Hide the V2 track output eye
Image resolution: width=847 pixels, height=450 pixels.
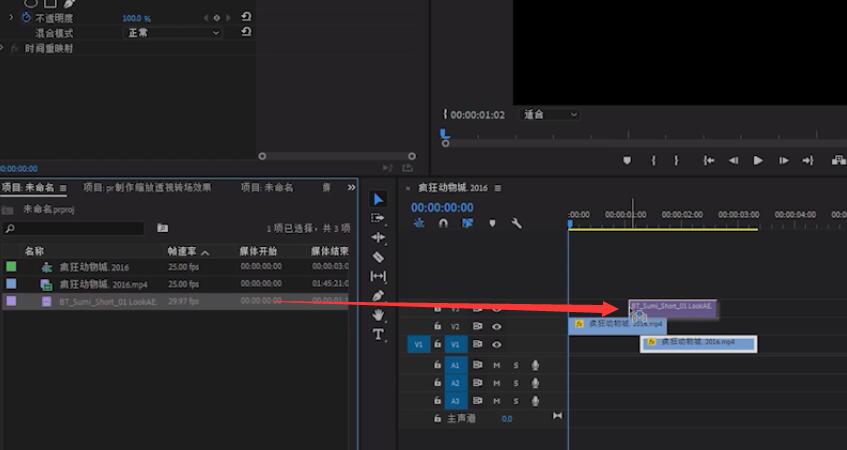point(497,326)
